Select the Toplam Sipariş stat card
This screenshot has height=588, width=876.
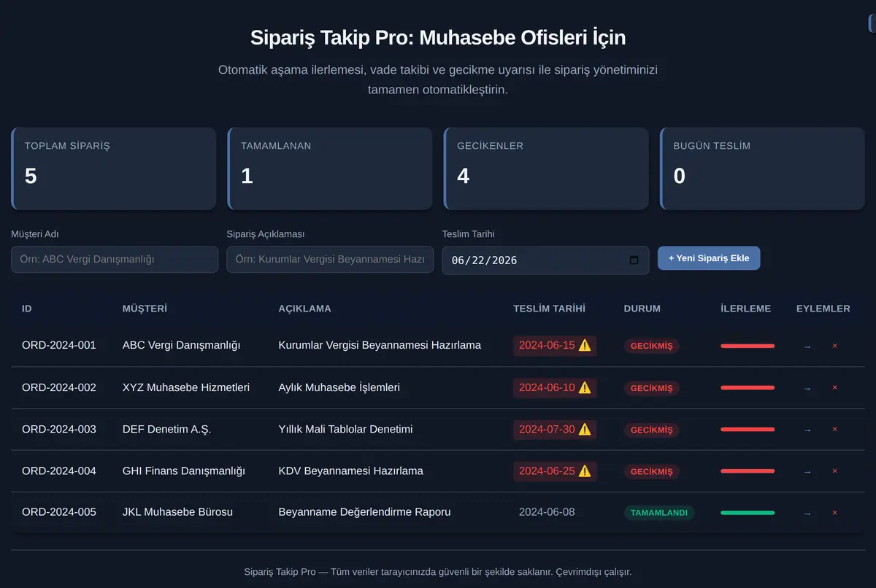[x=114, y=169]
